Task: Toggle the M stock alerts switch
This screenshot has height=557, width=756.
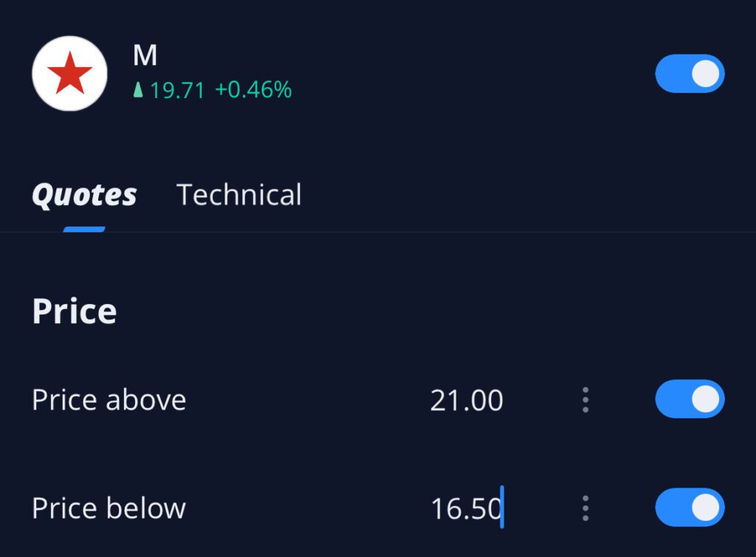Action: pyautogui.click(x=690, y=74)
